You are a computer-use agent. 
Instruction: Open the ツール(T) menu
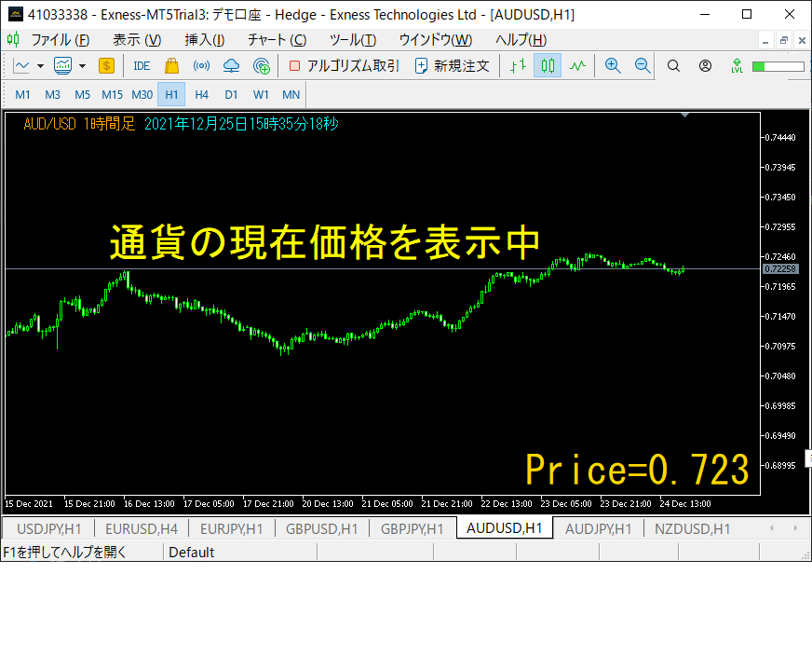click(353, 39)
